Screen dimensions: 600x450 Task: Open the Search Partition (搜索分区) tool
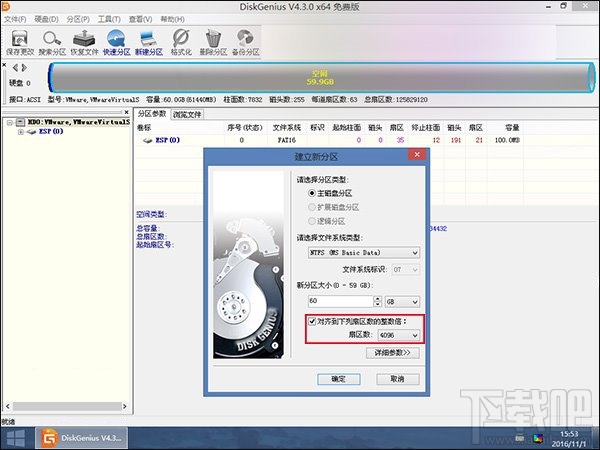52,43
